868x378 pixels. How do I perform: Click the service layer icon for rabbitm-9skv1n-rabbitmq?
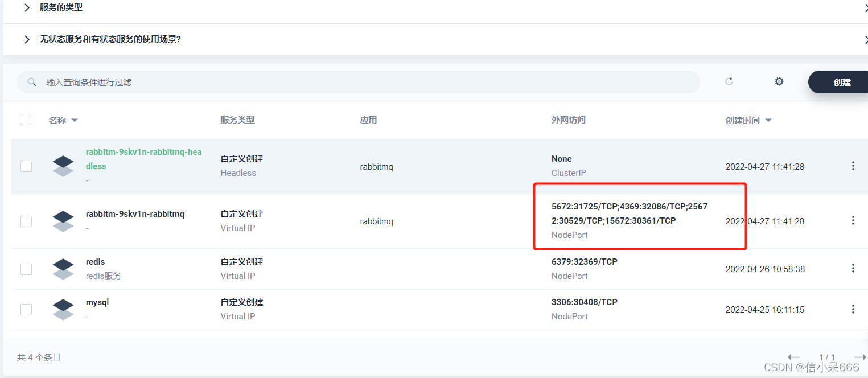click(63, 221)
